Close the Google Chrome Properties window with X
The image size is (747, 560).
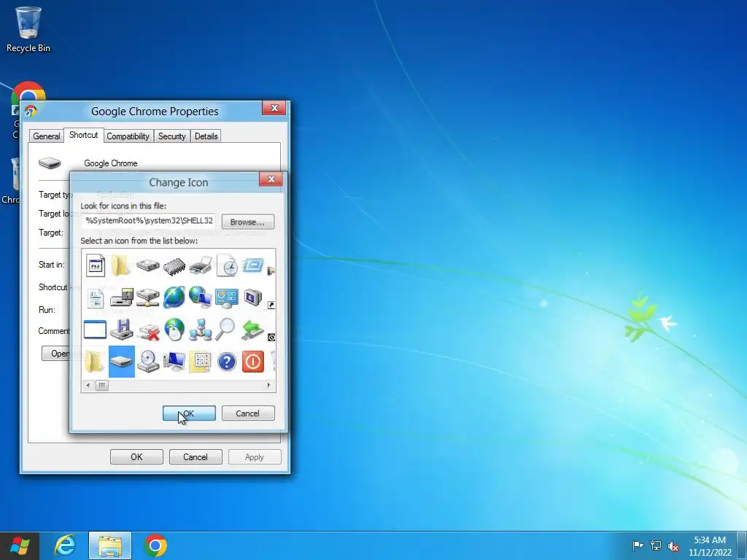[274, 108]
